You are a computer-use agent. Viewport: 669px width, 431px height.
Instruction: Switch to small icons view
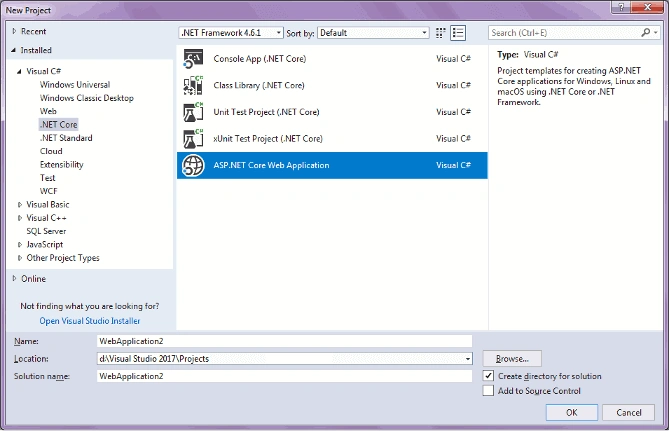pyautogui.click(x=441, y=33)
